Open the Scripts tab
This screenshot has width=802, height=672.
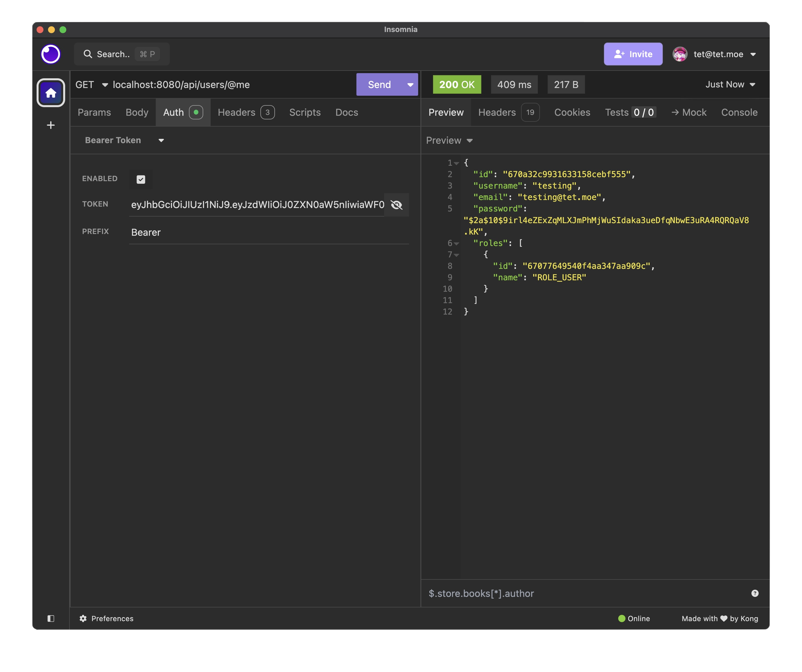click(305, 112)
